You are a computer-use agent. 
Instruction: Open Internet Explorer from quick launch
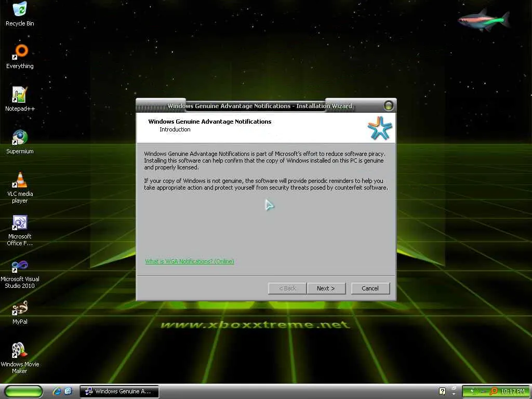pyautogui.click(x=57, y=391)
